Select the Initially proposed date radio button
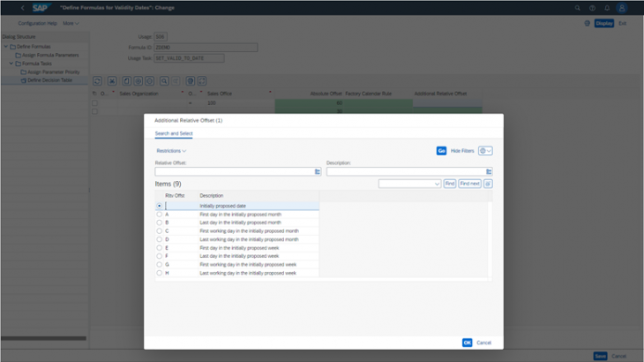This screenshot has height=362, width=644. (160, 206)
